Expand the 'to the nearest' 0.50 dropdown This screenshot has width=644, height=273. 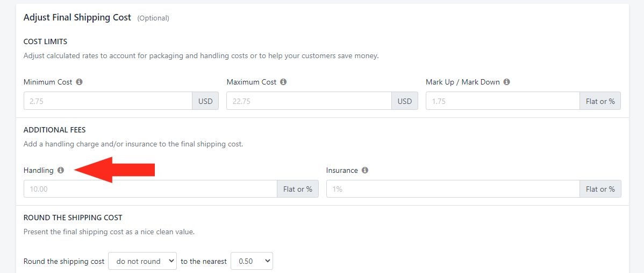252,261
